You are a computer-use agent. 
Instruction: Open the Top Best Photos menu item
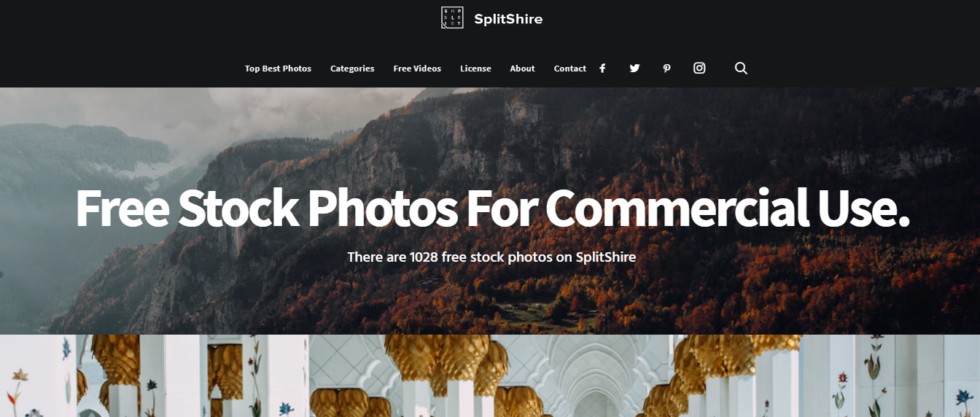coord(278,69)
